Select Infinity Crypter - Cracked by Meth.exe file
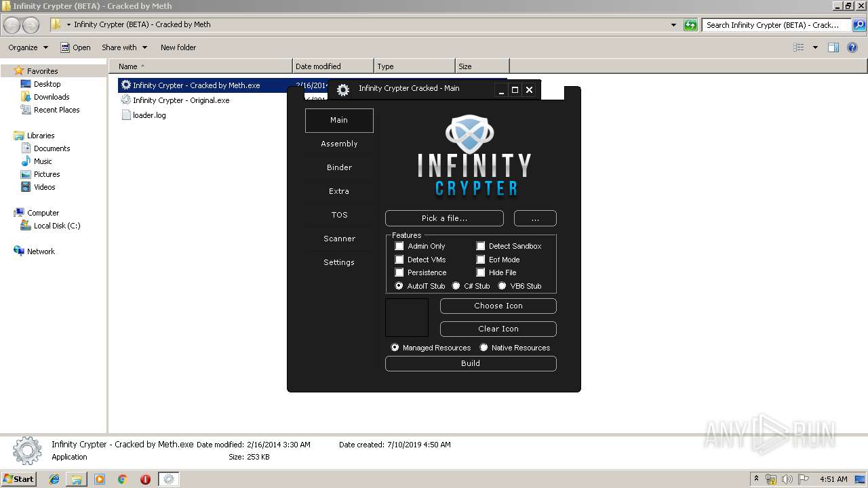 (x=196, y=85)
